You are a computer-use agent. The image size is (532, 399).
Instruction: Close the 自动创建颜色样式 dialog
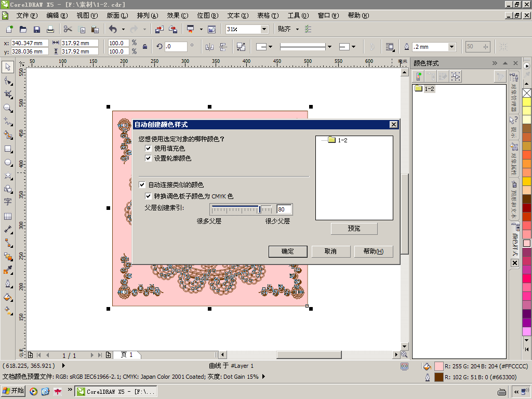click(x=393, y=125)
